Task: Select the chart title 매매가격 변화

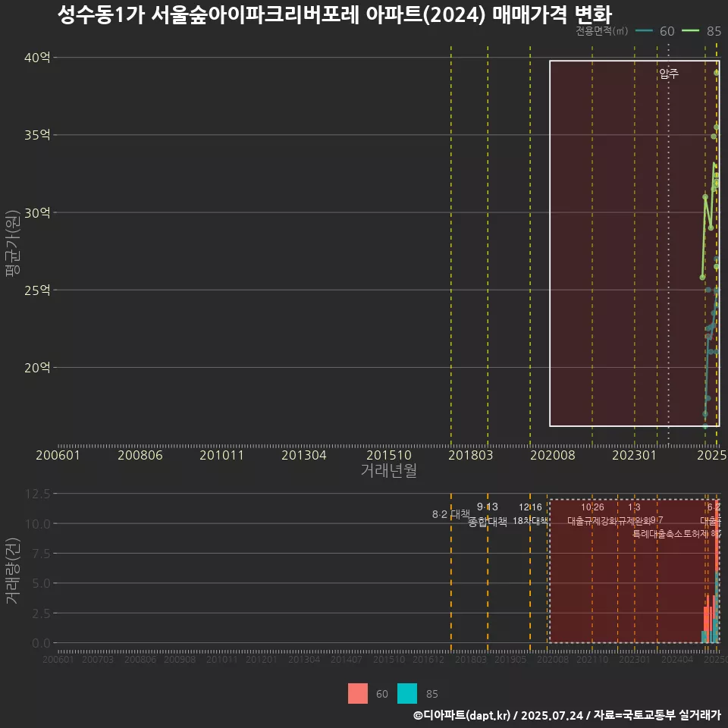Action: pos(551,15)
